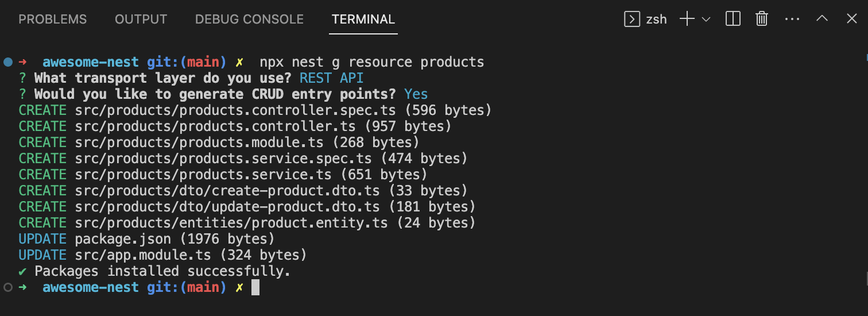868x316 pixels.
Task: Create a new terminal with plus icon
Action: [x=687, y=20]
